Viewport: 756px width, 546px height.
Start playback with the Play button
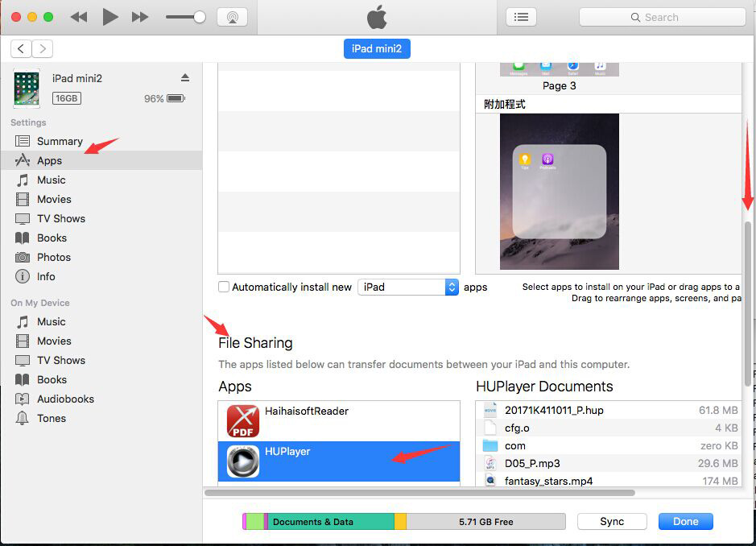110,18
